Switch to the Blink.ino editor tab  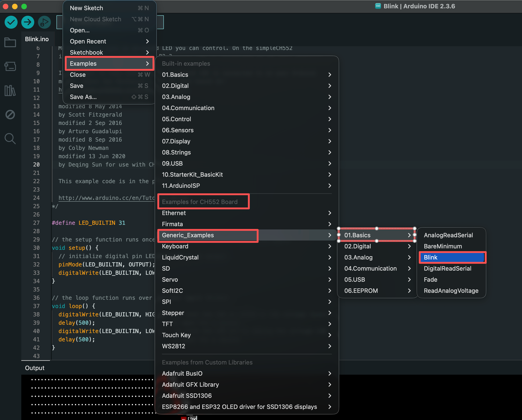coord(37,39)
